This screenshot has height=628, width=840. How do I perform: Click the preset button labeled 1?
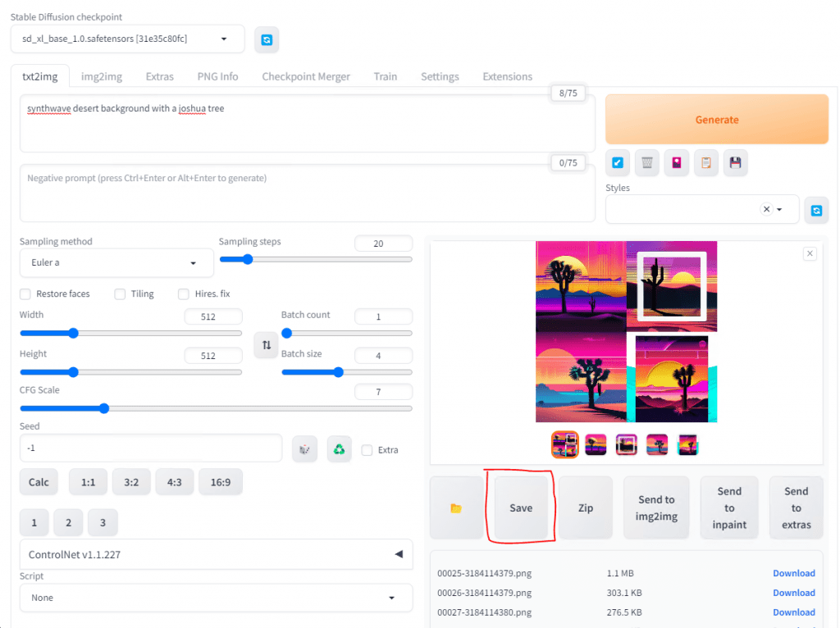point(34,522)
